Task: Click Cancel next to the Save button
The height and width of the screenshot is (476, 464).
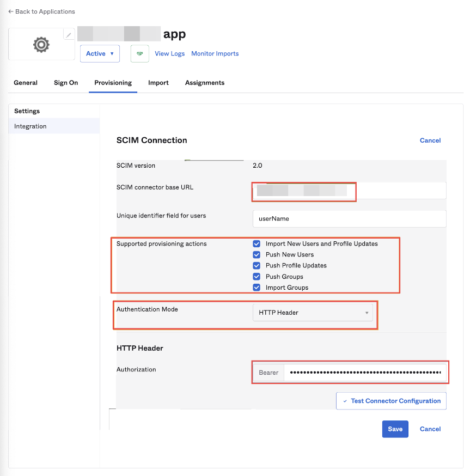Action: [x=430, y=429]
